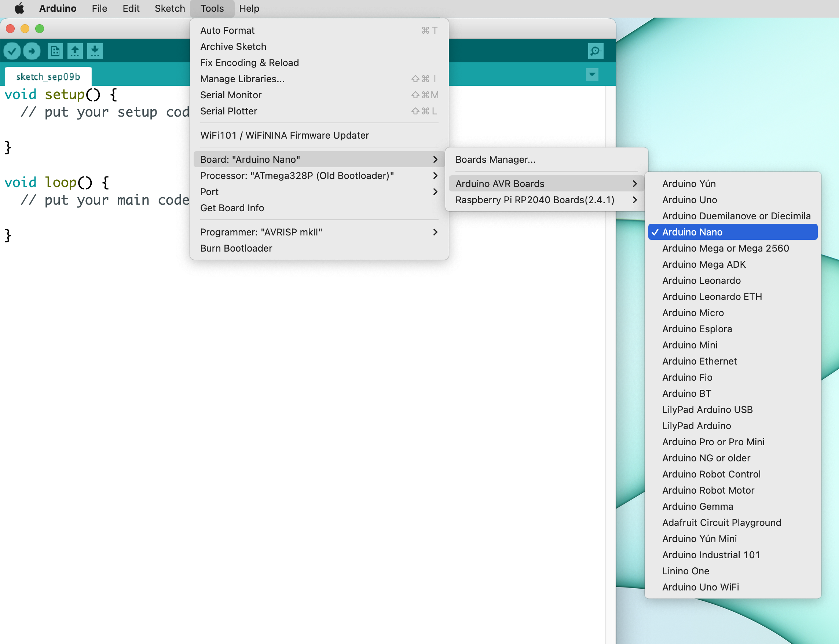The width and height of the screenshot is (839, 644).
Task: Open Boards Manager...
Action: coord(546,160)
